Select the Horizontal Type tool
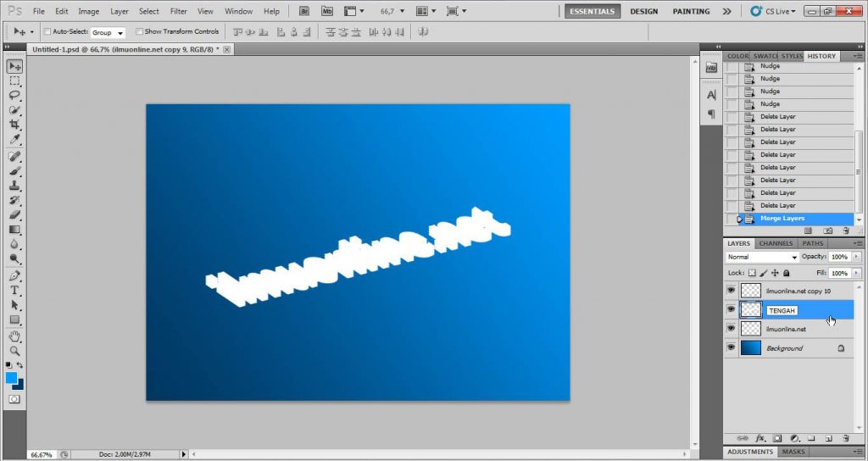Screen dimensions: 868x461 pyautogui.click(x=14, y=290)
